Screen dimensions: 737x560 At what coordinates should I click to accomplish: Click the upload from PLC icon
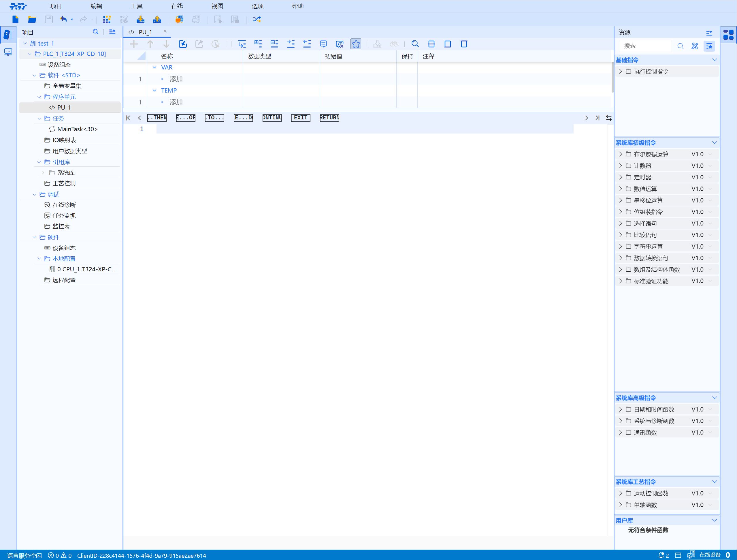[x=157, y=19]
